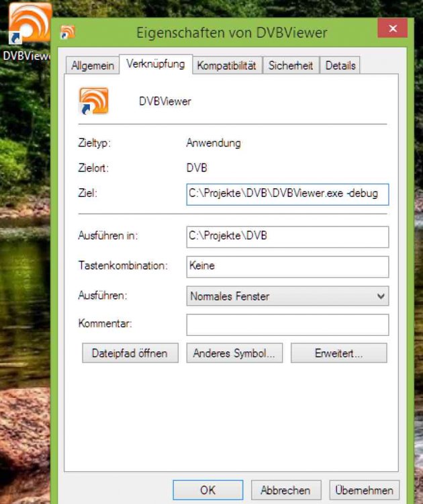
Task: Show the Details tab
Action: click(340, 65)
